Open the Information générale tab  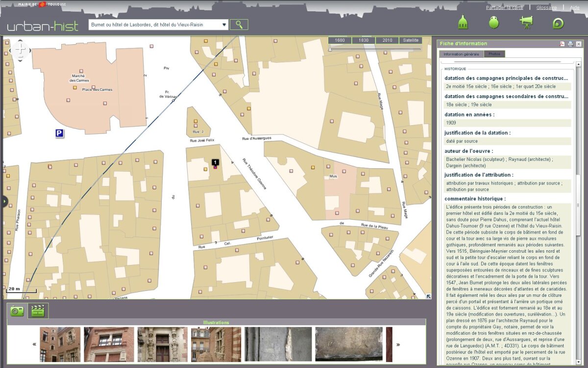click(461, 54)
